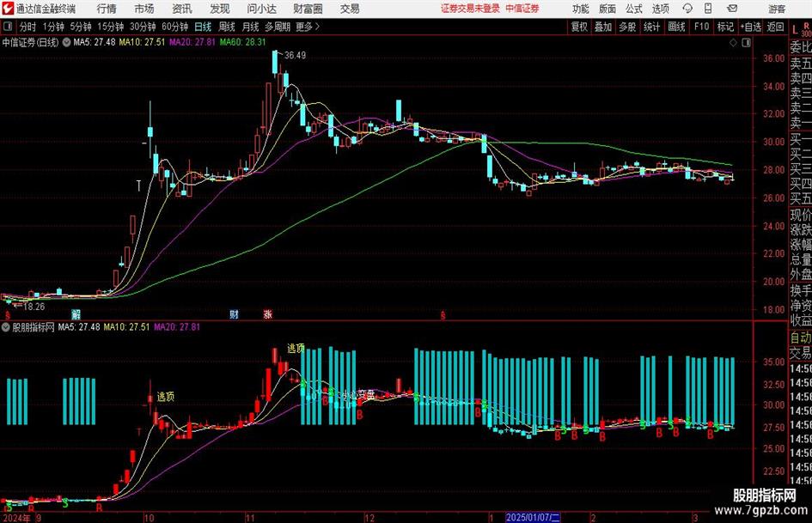Screen dimensions: 812x523
Task: Toggle the side panel icon in the chart header
Action: click(x=746, y=42)
